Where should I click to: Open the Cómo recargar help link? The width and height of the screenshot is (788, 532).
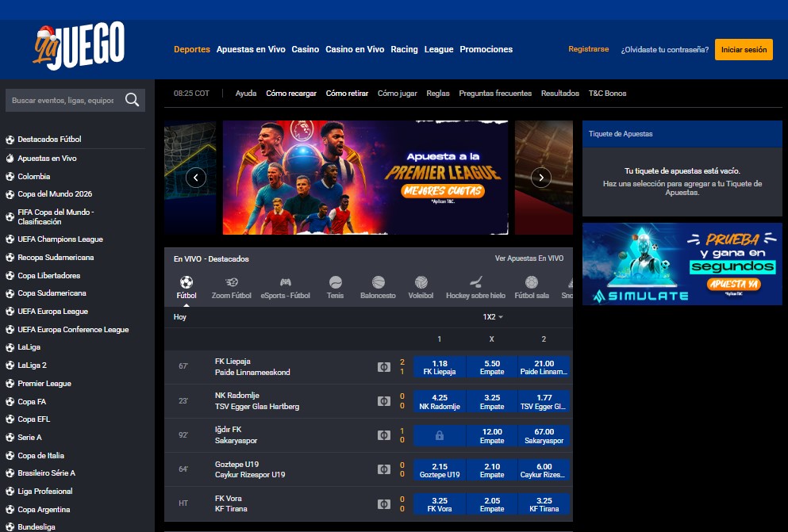(291, 94)
